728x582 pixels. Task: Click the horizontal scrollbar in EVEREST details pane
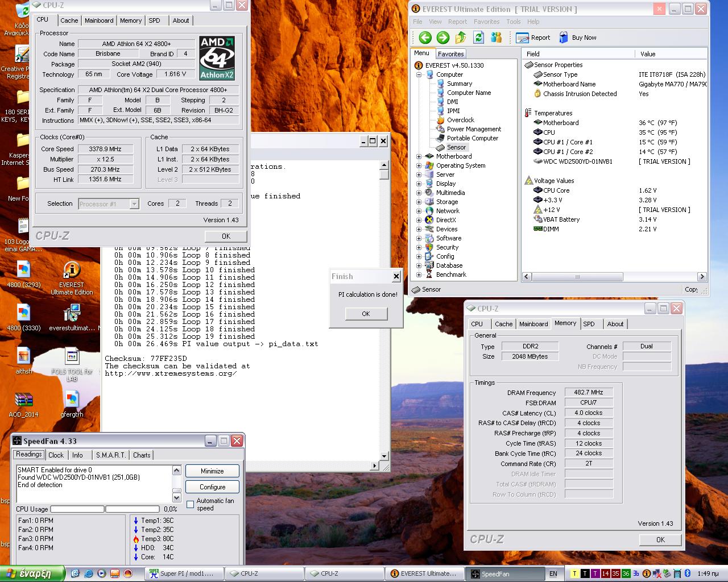click(x=614, y=277)
